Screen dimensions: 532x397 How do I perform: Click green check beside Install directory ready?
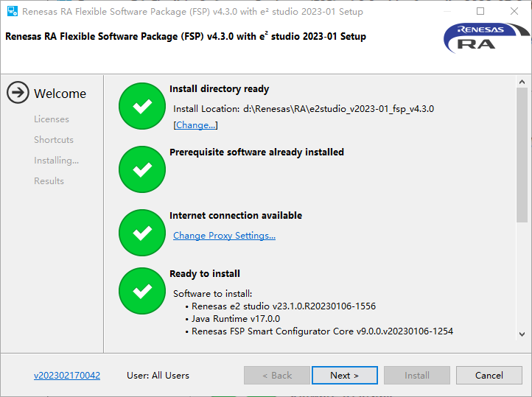click(x=142, y=106)
